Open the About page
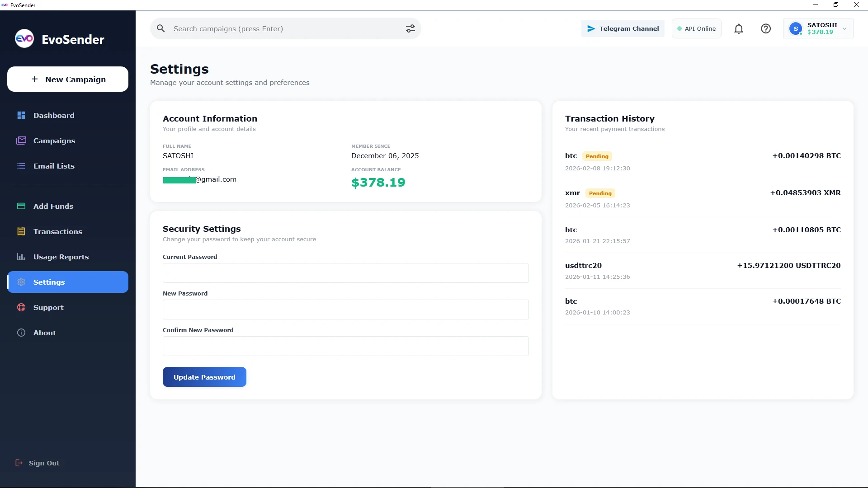868x488 pixels. click(x=45, y=333)
